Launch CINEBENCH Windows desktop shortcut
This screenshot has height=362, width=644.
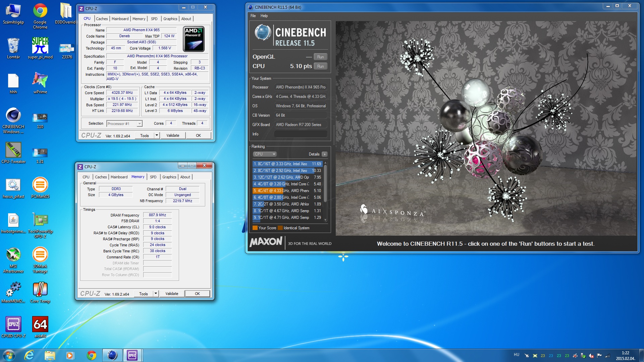coord(13,121)
